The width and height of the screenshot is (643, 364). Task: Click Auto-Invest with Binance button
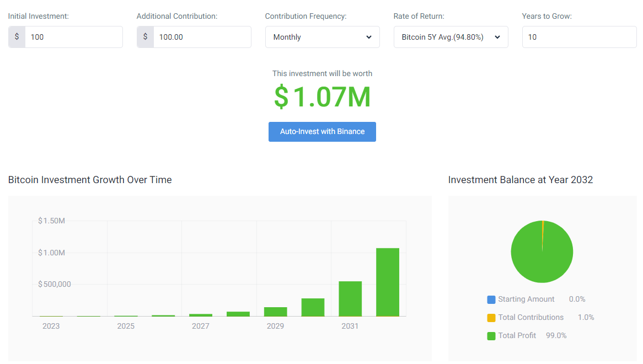point(322,132)
